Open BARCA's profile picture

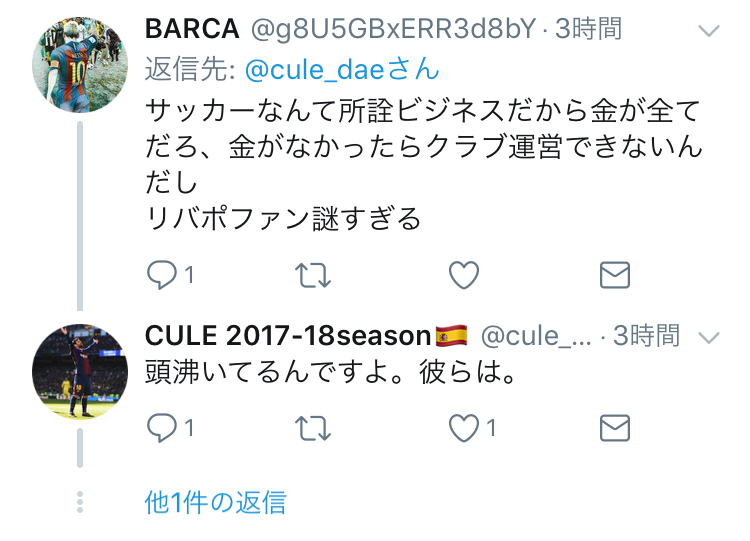(80, 65)
